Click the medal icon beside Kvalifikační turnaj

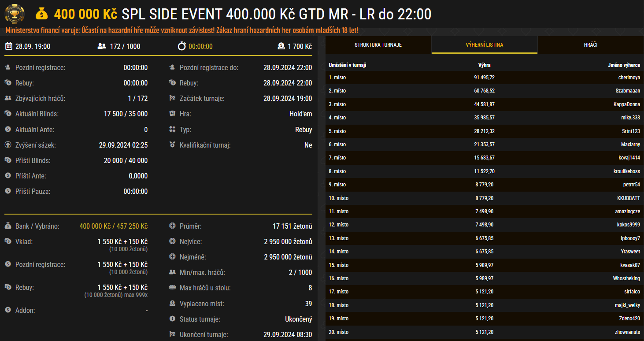[172, 145]
